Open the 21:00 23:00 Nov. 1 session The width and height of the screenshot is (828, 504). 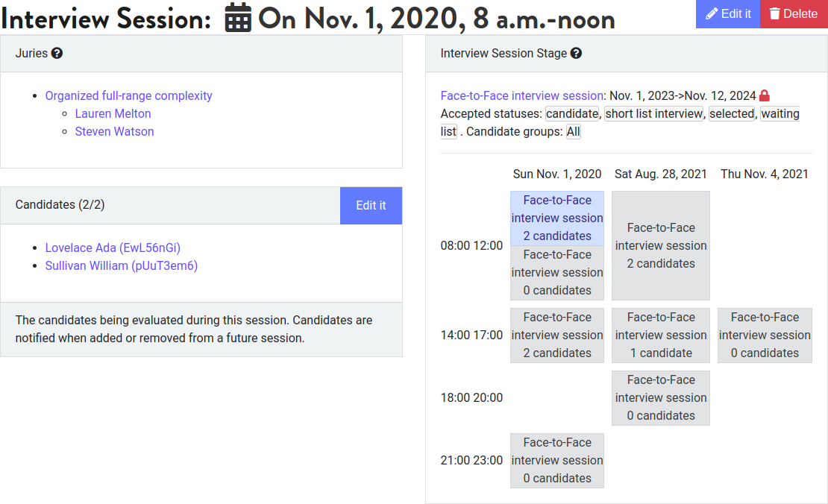point(557,460)
